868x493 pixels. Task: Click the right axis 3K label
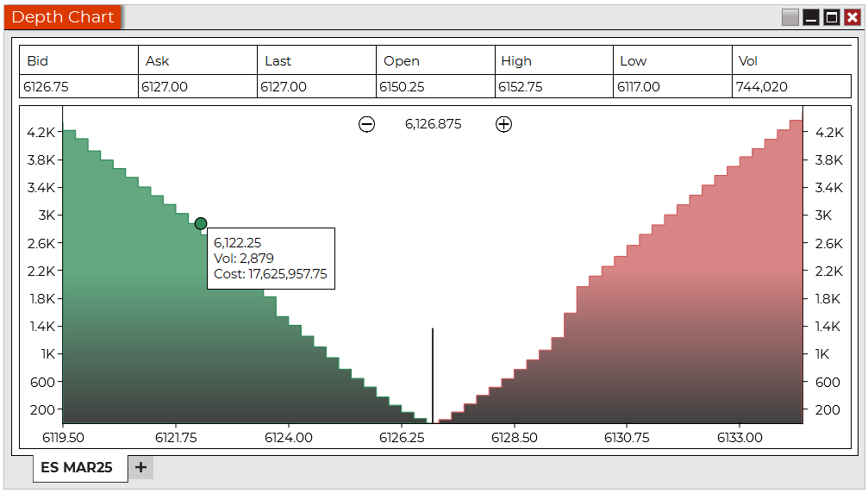tap(823, 215)
